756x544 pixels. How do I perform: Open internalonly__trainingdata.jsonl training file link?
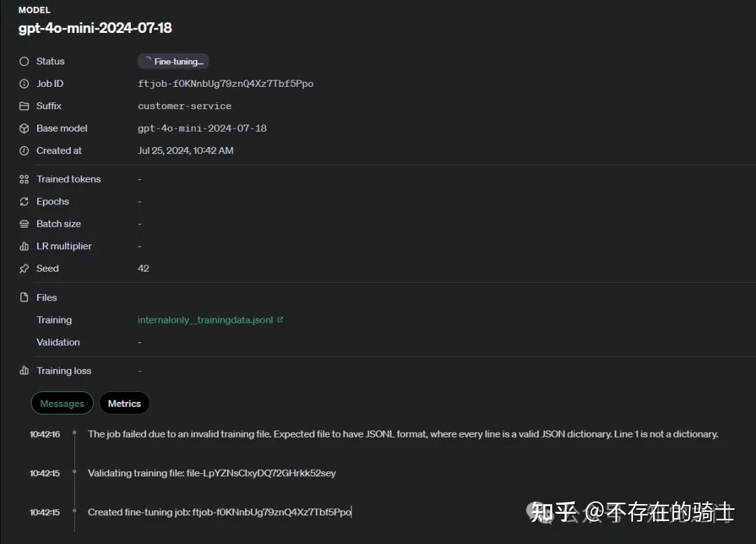(x=205, y=320)
